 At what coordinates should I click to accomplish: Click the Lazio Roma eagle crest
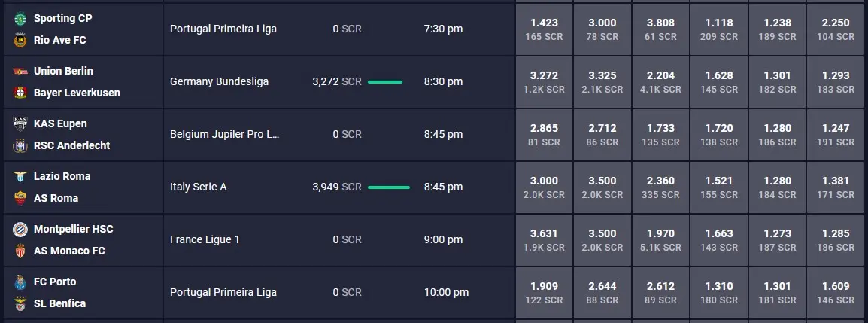tap(20, 176)
